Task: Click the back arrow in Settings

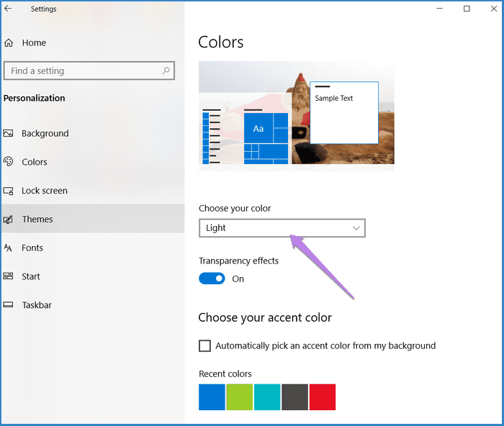Action: [x=8, y=9]
